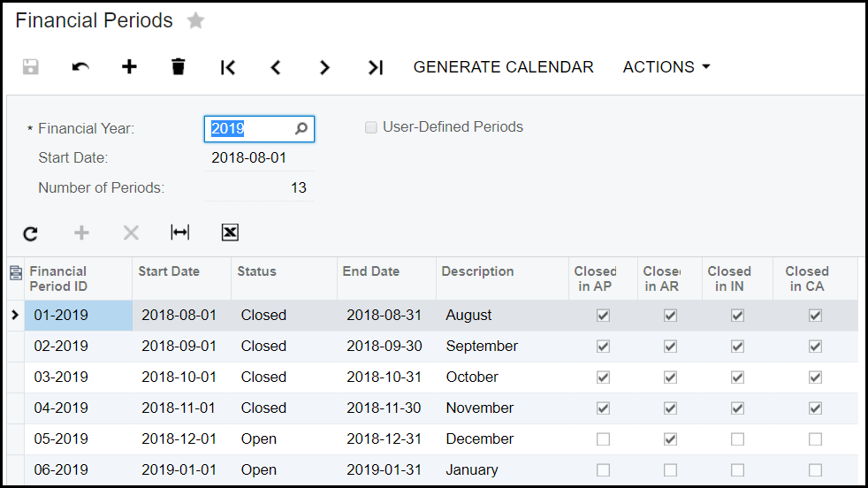This screenshot has width=868, height=488.
Task: Go to last record
Action: 375,67
